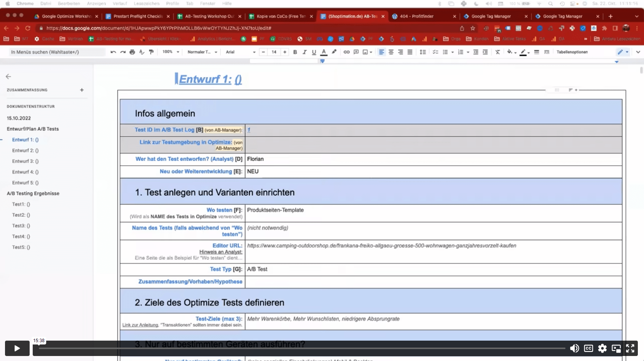Select Entwurf 3 in document outline
Viewport: 644px width, 361px height.
[x=25, y=161]
